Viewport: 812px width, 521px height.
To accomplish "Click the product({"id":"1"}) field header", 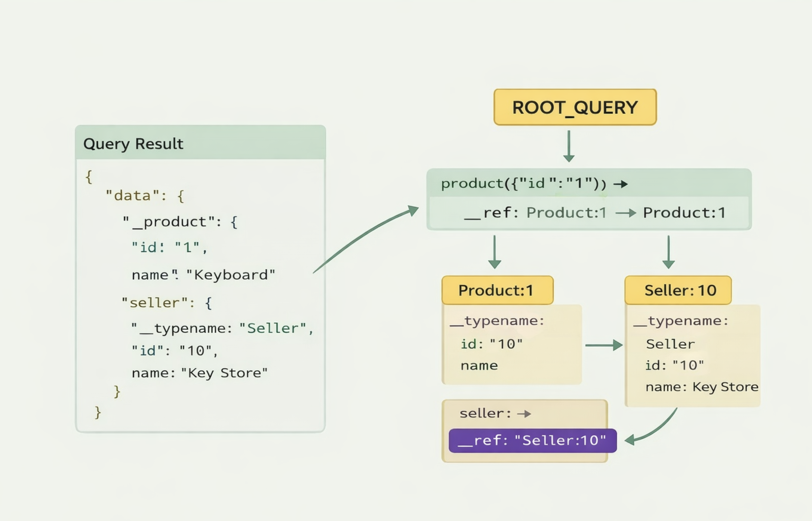I will pos(589,183).
